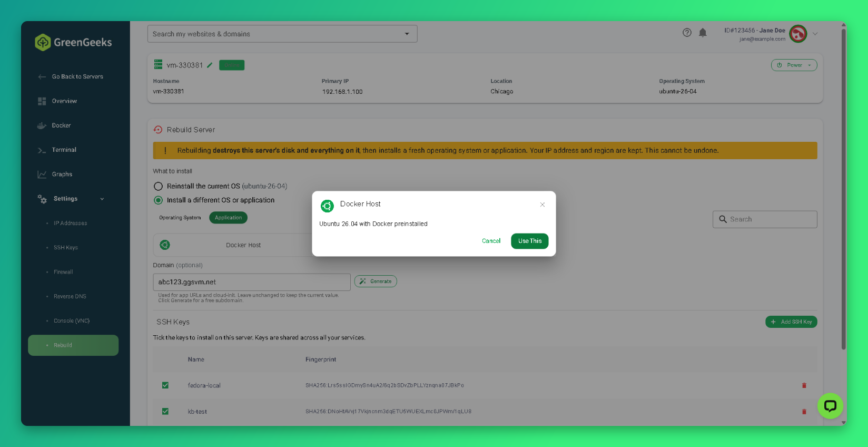Screen dimensions: 868x447
Task: Click Use This in the dialog
Action: pyautogui.click(x=530, y=241)
